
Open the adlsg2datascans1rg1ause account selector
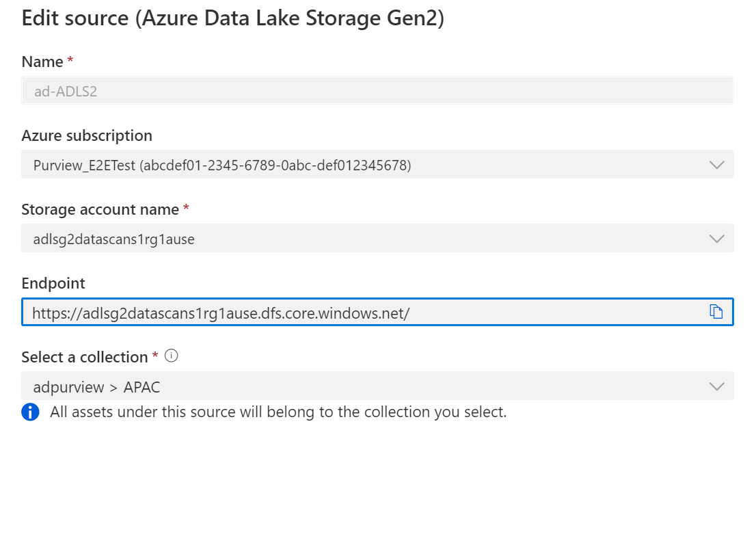point(716,238)
